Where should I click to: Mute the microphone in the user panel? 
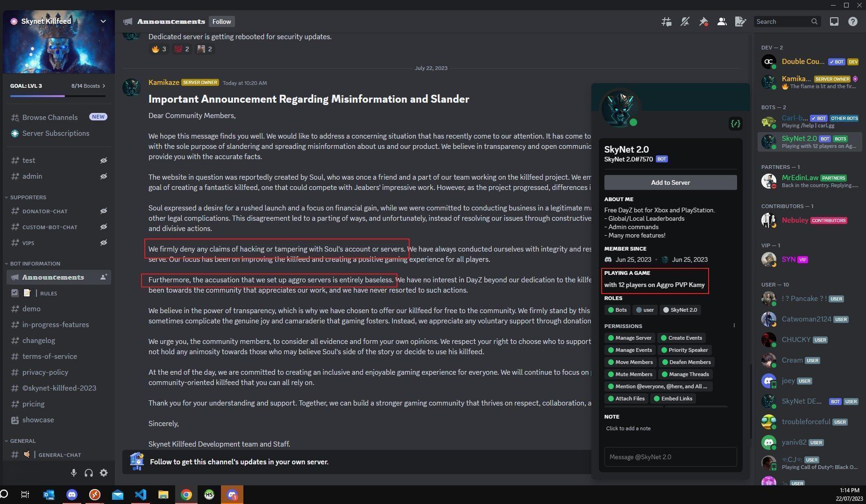tap(73, 473)
